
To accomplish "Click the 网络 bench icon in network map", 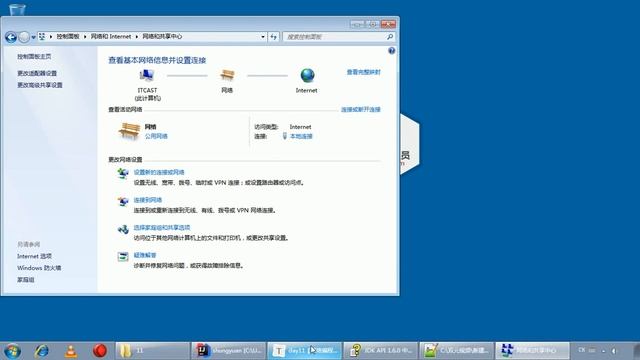I will click(x=227, y=76).
